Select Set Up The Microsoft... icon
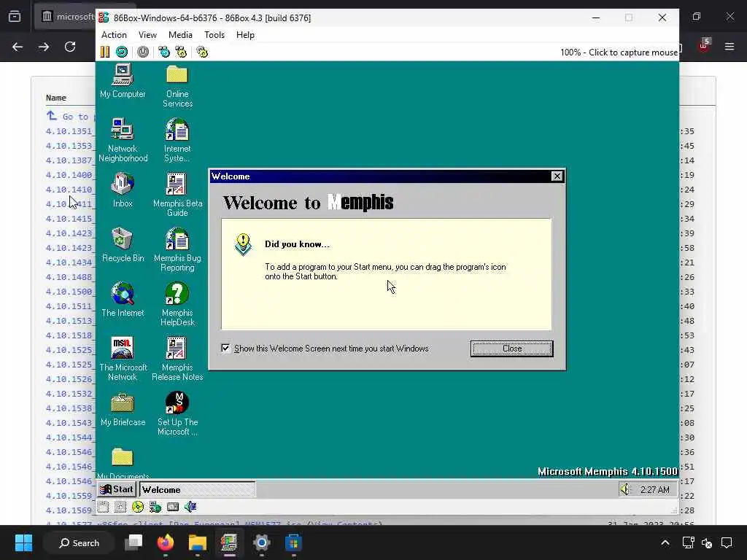This screenshot has height=560, width=747. point(177,414)
